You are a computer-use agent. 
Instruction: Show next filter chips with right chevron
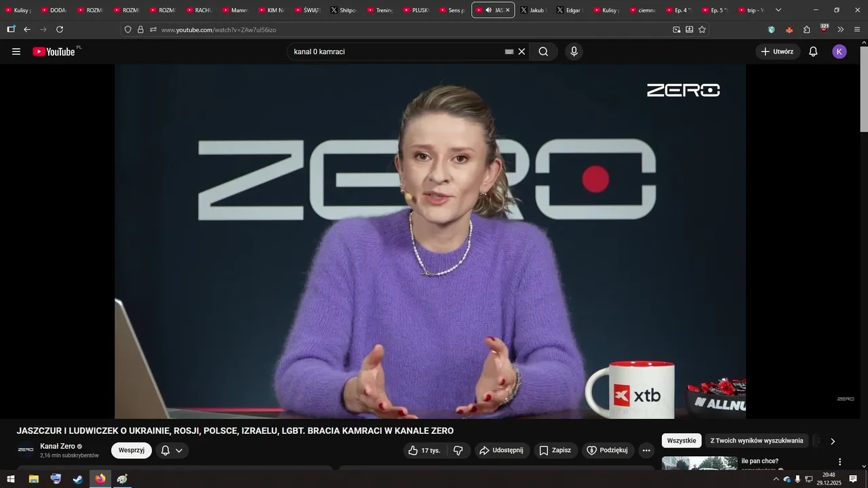pyautogui.click(x=833, y=441)
